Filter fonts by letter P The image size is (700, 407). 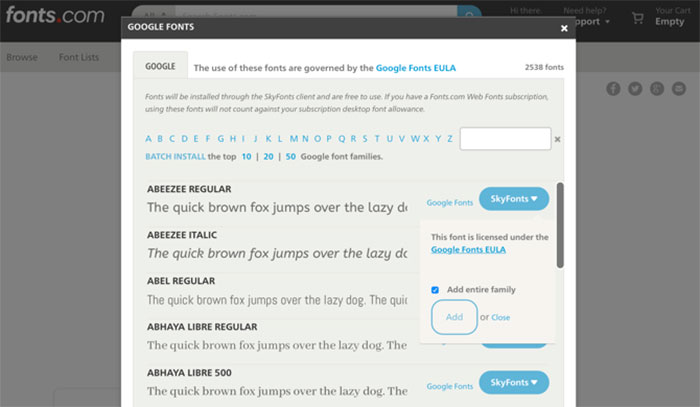329,139
